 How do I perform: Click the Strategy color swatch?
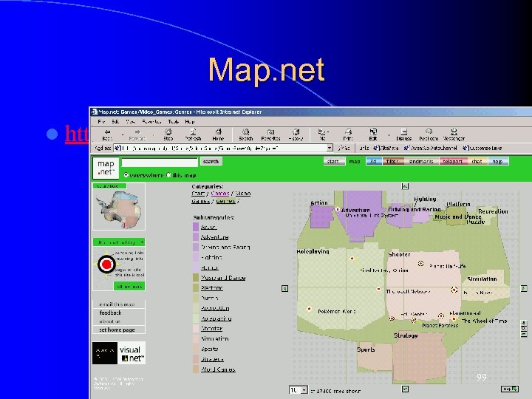tap(196, 359)
